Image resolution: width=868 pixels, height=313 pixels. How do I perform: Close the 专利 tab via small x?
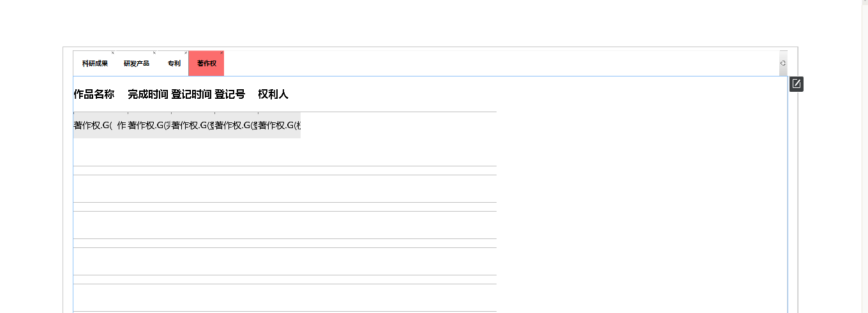[186, 53]
